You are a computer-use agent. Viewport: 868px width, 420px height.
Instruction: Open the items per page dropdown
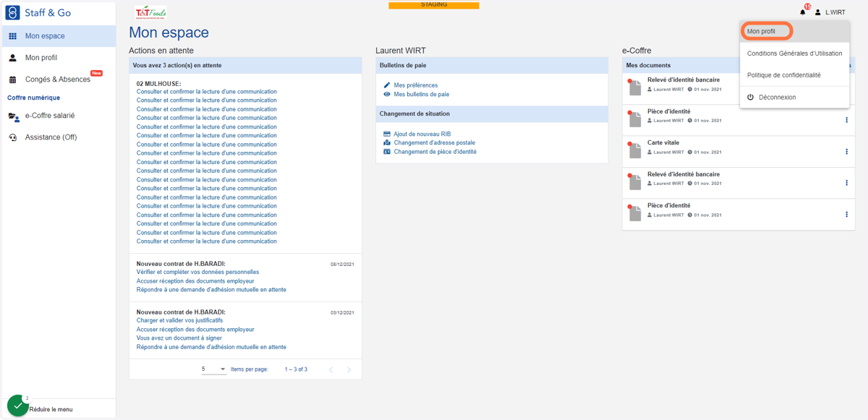click(213, 369)
